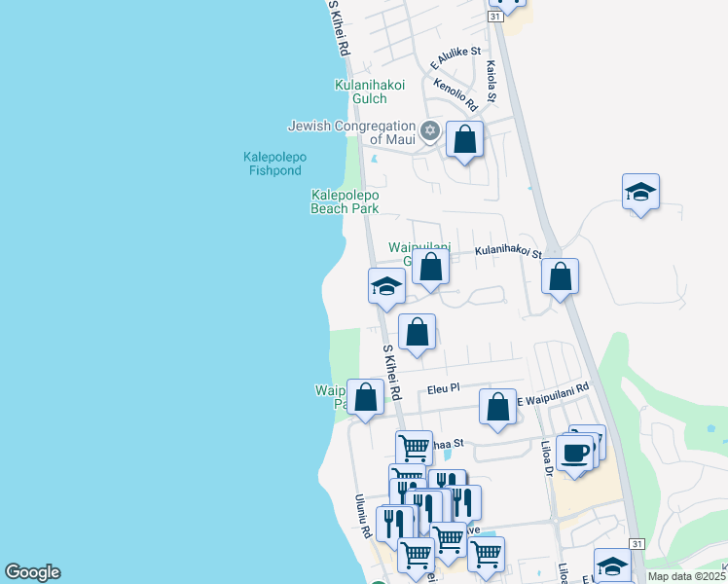The height and width of the screenshot is (584, 728).
Task: Click the Kulanihakoi Gulch label
Action: pyautogui.click(x=370, y=91)
